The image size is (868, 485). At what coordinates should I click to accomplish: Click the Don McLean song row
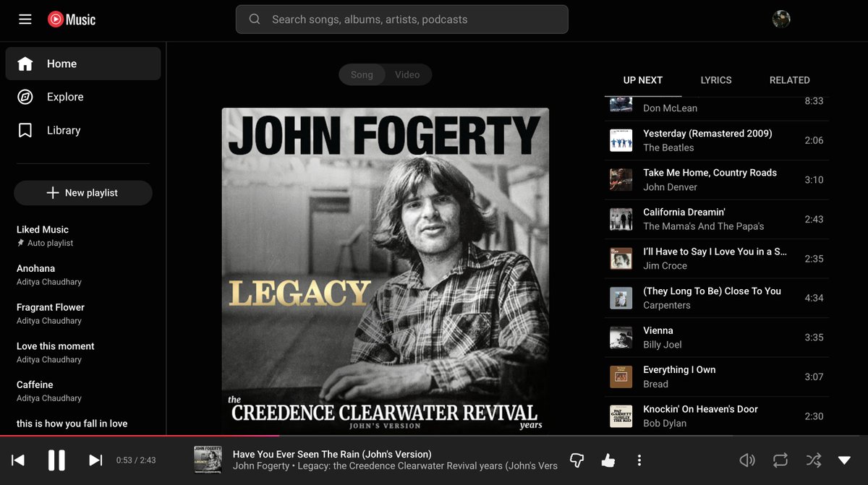tap(717, 108)
